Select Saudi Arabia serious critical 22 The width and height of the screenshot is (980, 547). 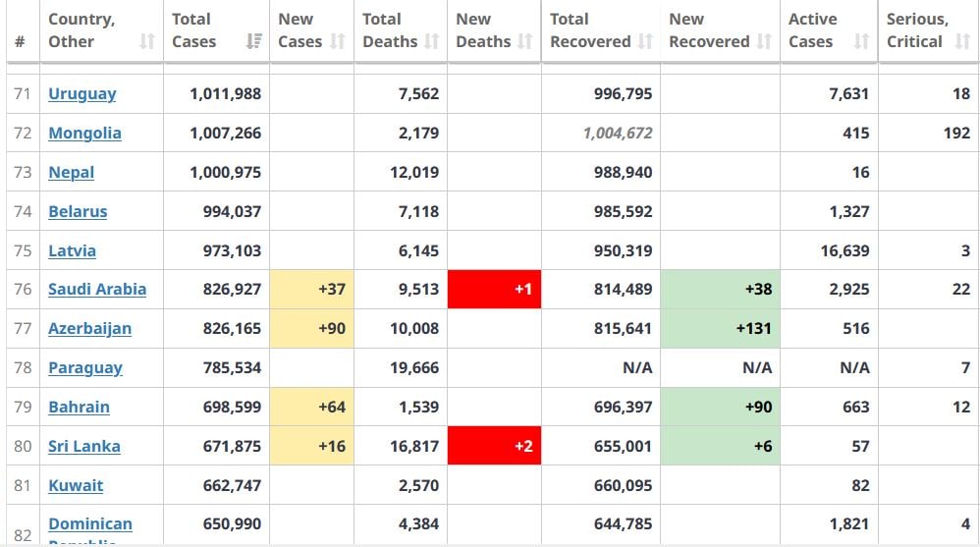coord(961,290)
